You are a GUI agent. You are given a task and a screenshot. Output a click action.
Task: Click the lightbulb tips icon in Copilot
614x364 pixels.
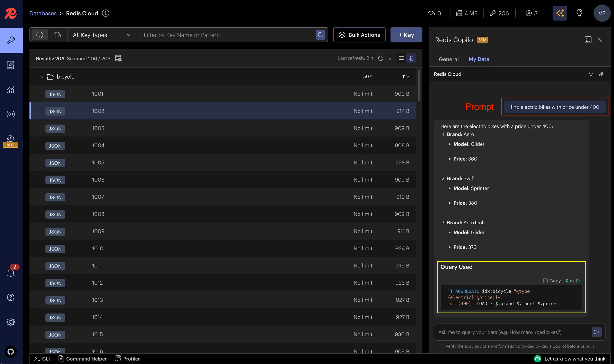pos(591,74)
